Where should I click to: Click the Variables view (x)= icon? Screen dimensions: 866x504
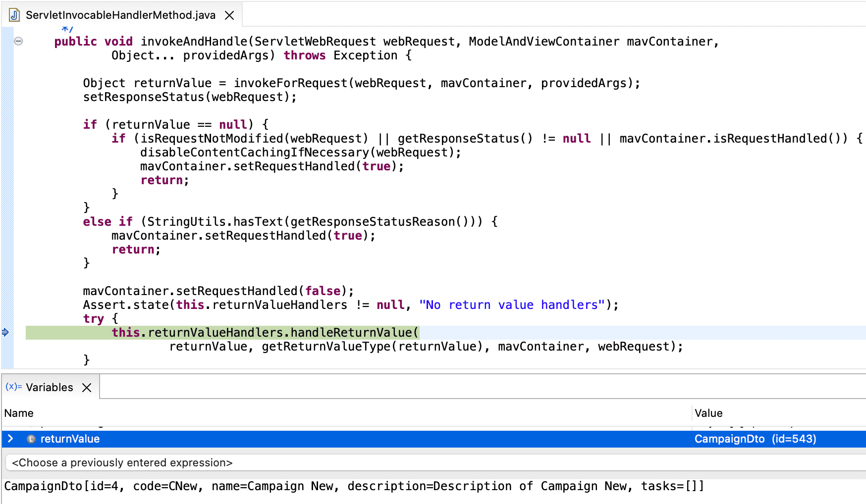coord(13,387)
